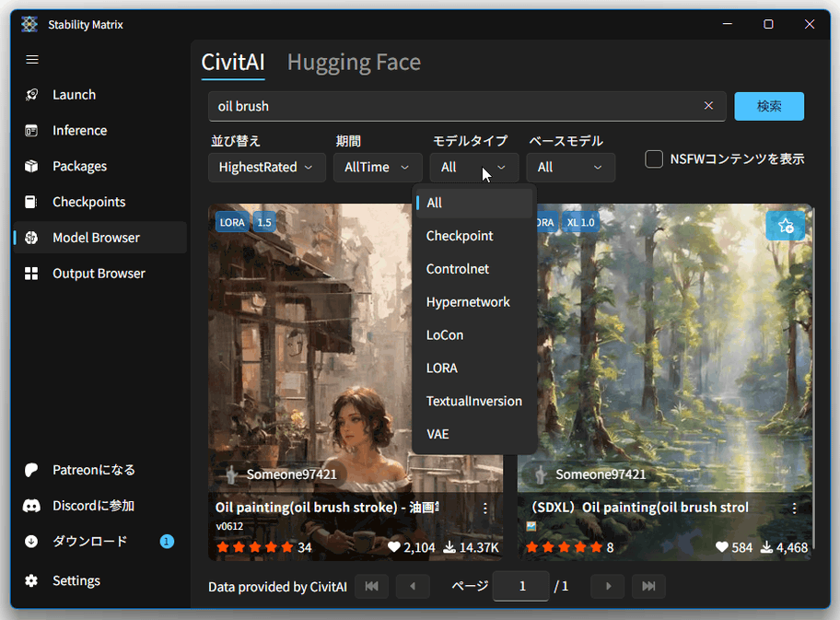Click the page number input box
The image size is (840, 620).
[520, 586]
